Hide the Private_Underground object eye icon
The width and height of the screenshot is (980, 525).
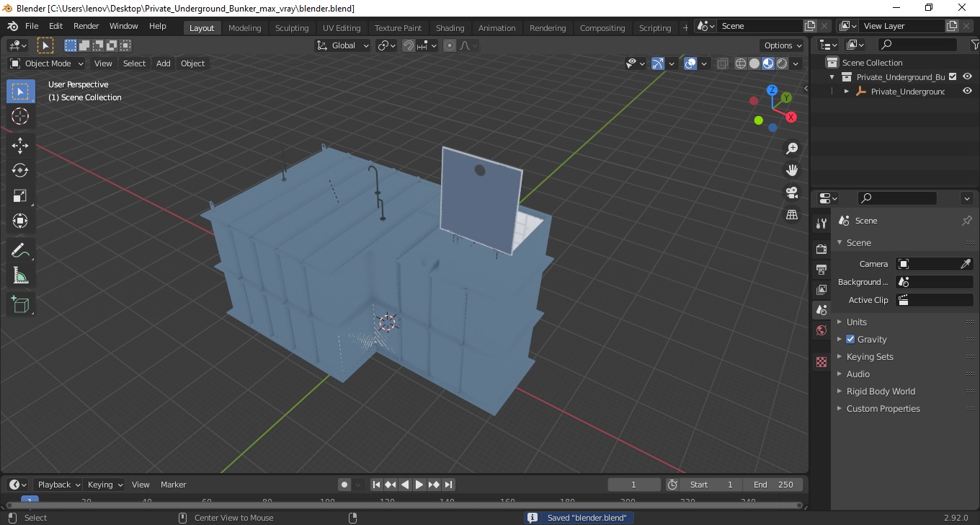point(968,91)
